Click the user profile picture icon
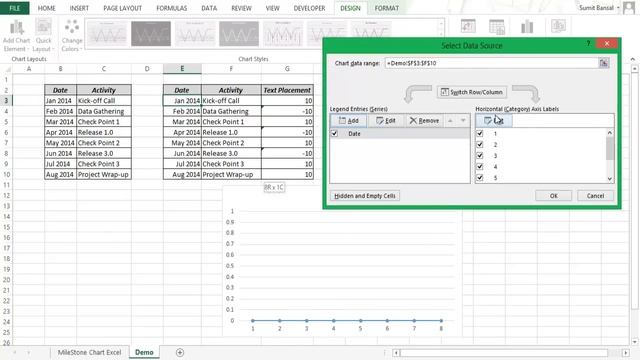The width and height of the screenshot is (640, 360). pos(629,8)
